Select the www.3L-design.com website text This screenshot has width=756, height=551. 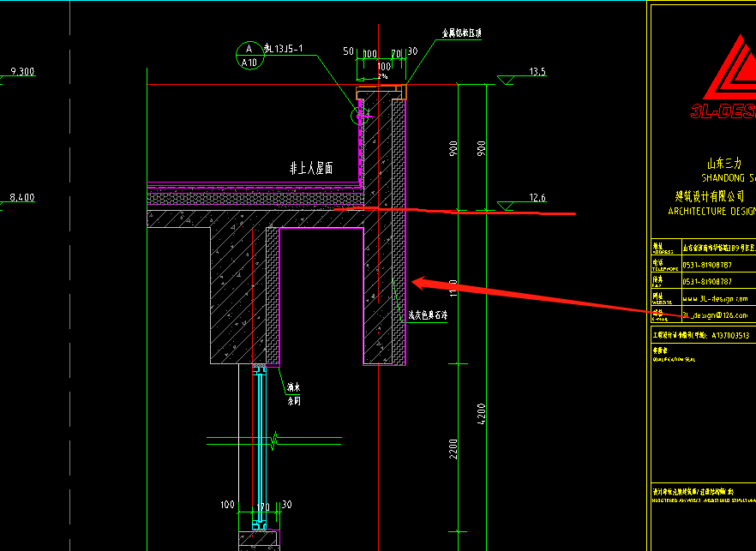(x=715, y=298)
